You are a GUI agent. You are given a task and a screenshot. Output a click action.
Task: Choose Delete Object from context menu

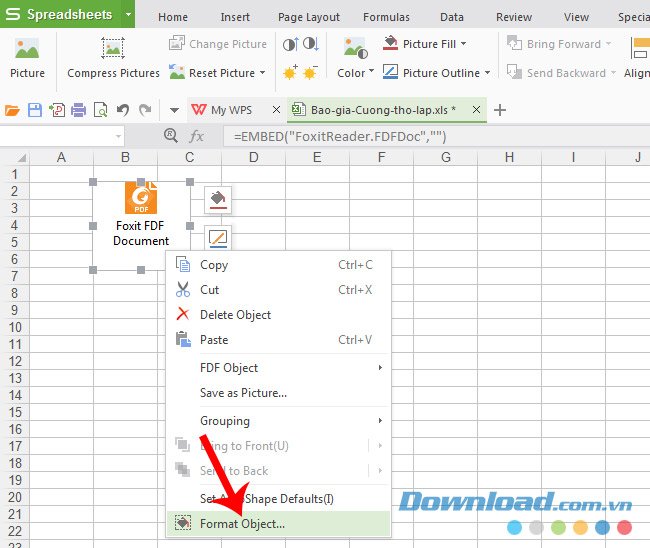click(278, 315)
